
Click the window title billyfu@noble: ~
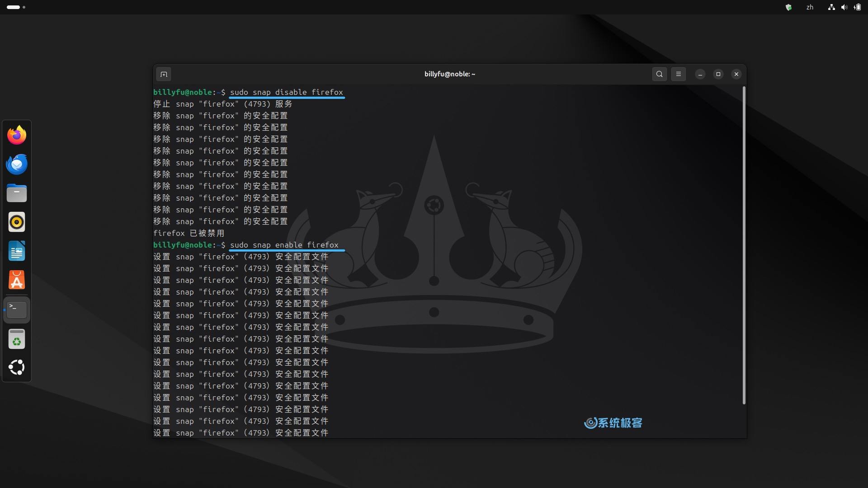pos(450,74)
